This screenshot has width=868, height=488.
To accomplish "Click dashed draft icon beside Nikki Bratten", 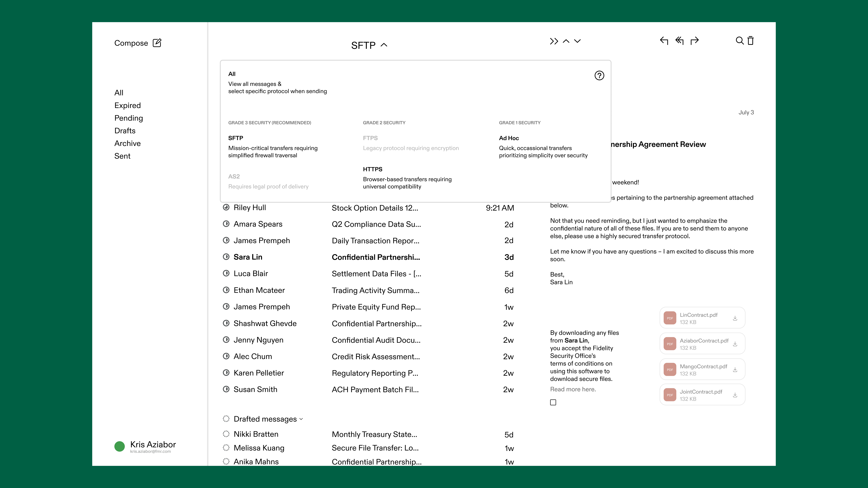I will [226, 434].
